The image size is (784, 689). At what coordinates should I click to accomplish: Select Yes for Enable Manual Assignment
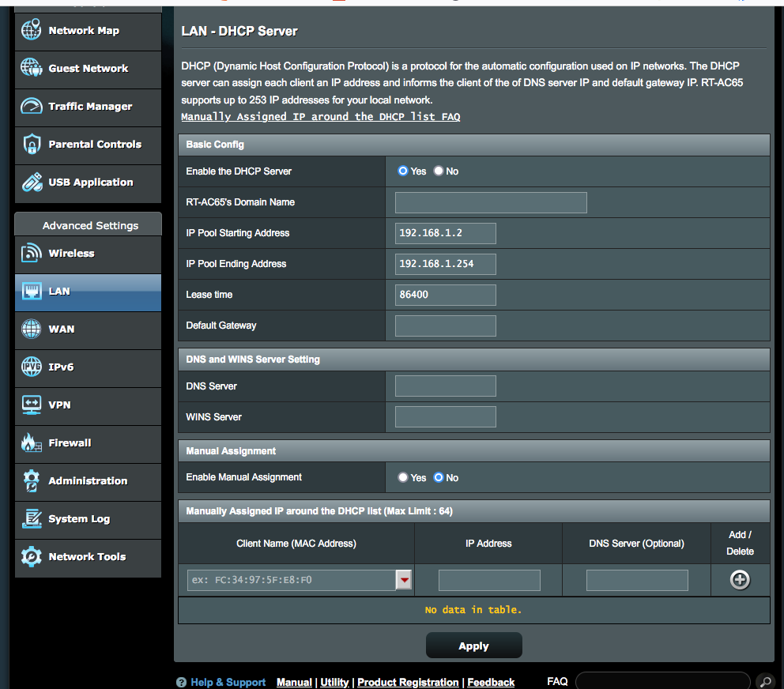(402, 477)
